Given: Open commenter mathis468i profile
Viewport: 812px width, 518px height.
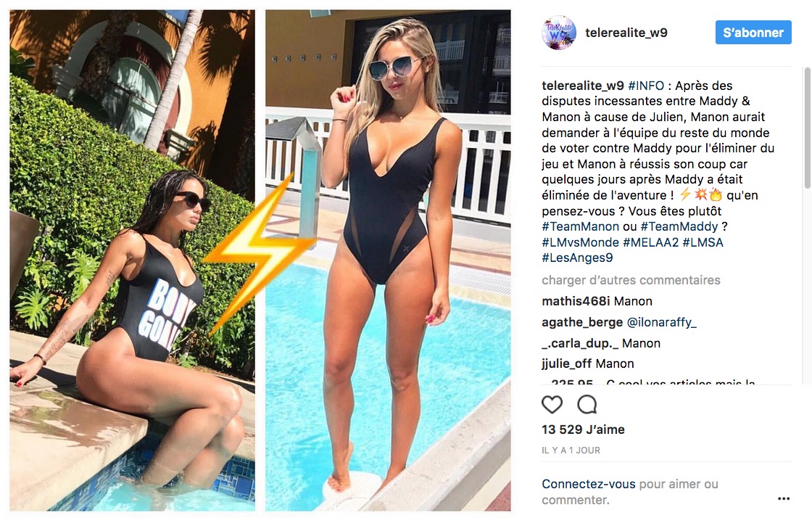Looking at the screenshot, I should click(x=576, y=302).
